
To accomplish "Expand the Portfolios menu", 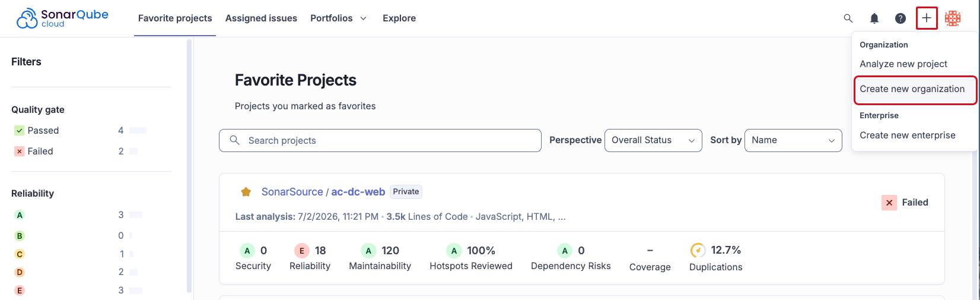I will click(x=339, y=18).
